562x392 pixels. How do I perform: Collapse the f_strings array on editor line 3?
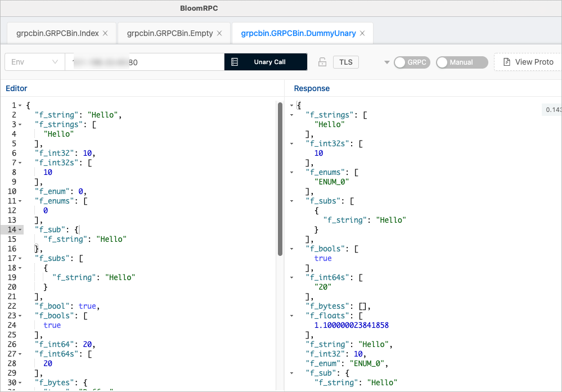[x=20, y=124]
